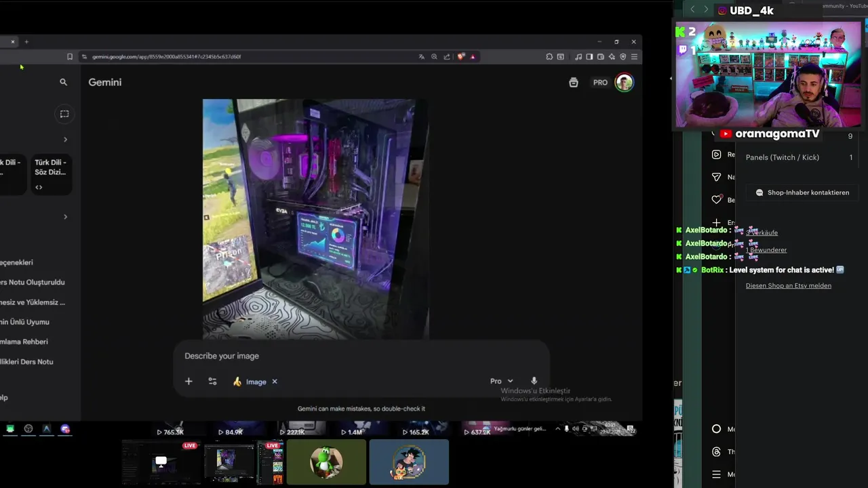This screenshot has width=868, height=488.
Task: Click the plus add-files icon in prompt box
Action: [189, 382]
